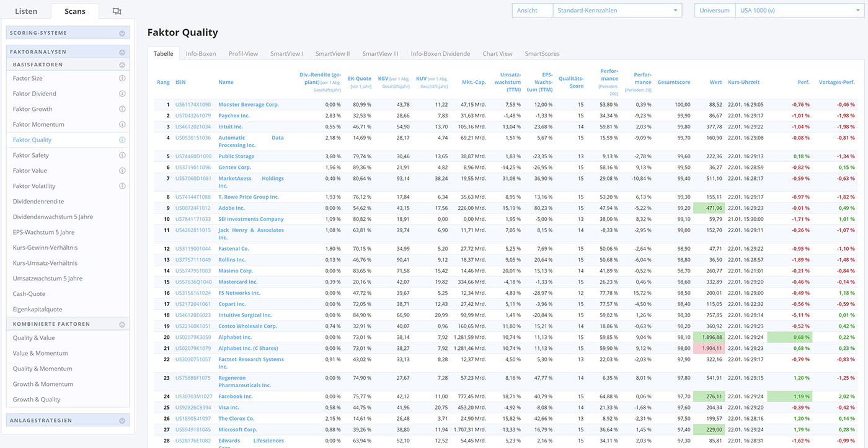Collapse the Kombinierte Faktoren group
The height and width of the screenshot is (448, 868).
[122, 325]
